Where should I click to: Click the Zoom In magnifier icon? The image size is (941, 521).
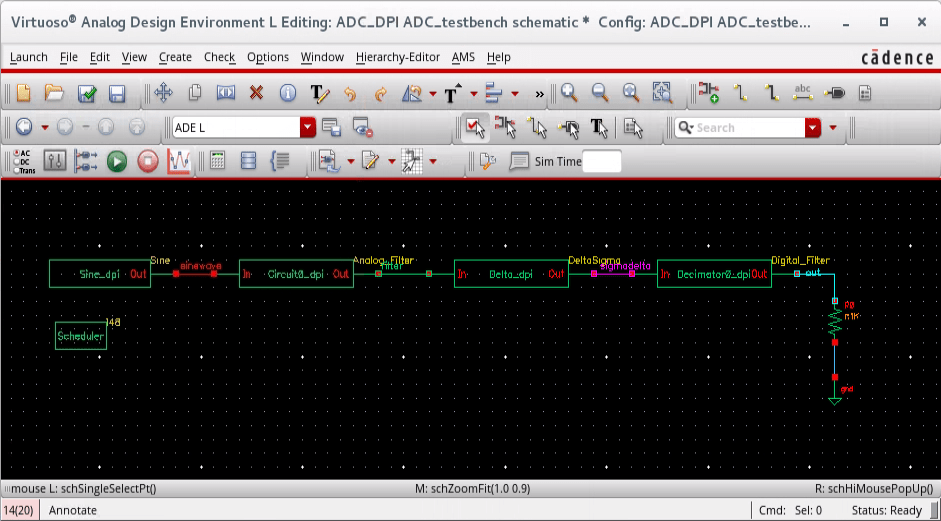[x=569, y=94]
